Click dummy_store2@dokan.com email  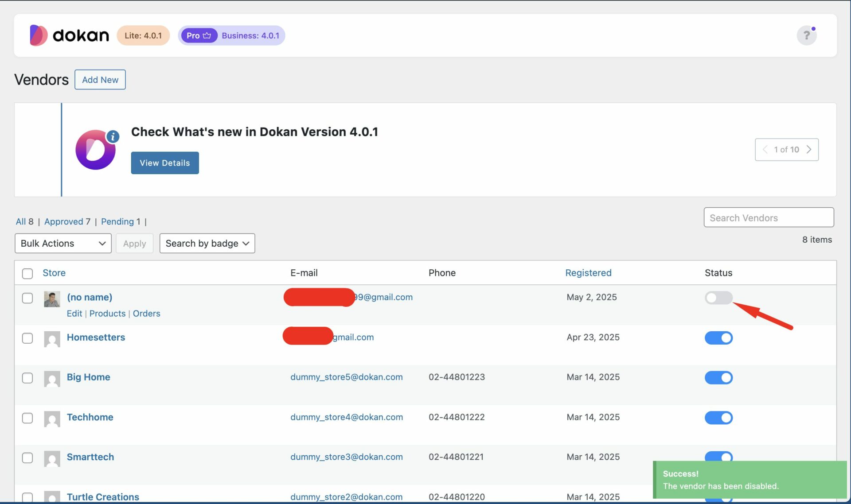tap(347, 497)
